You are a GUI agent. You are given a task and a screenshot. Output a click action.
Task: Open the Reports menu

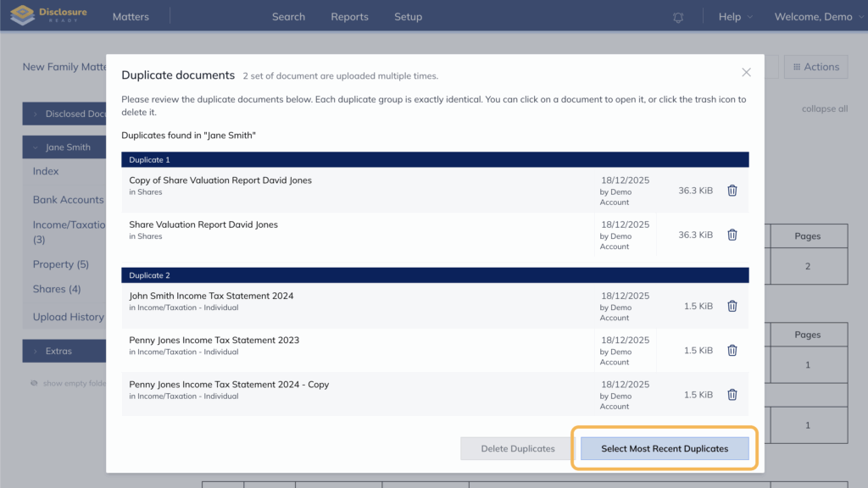pos(349,17)
